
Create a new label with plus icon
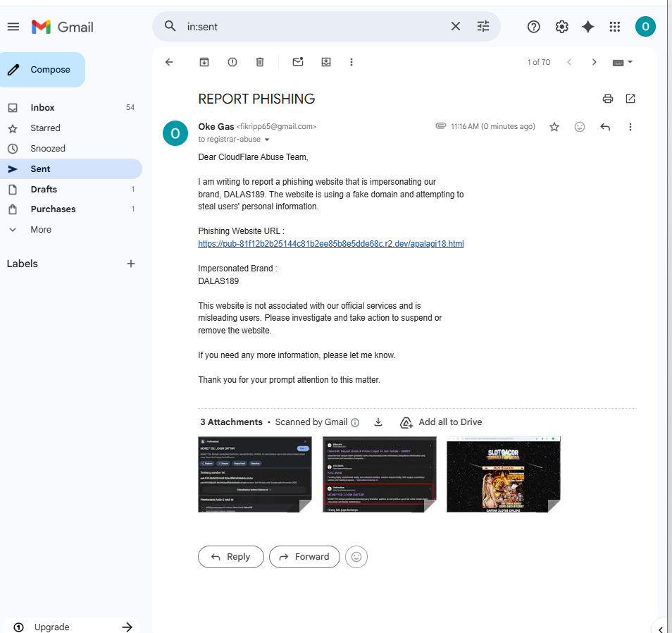coord(131,264)
